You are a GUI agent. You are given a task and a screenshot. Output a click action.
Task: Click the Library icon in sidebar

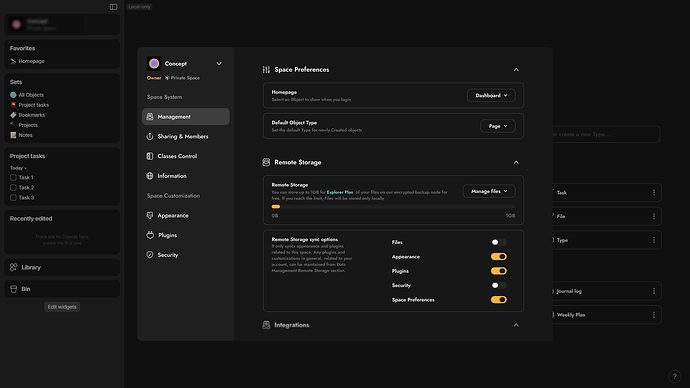(x=14, y=267)
